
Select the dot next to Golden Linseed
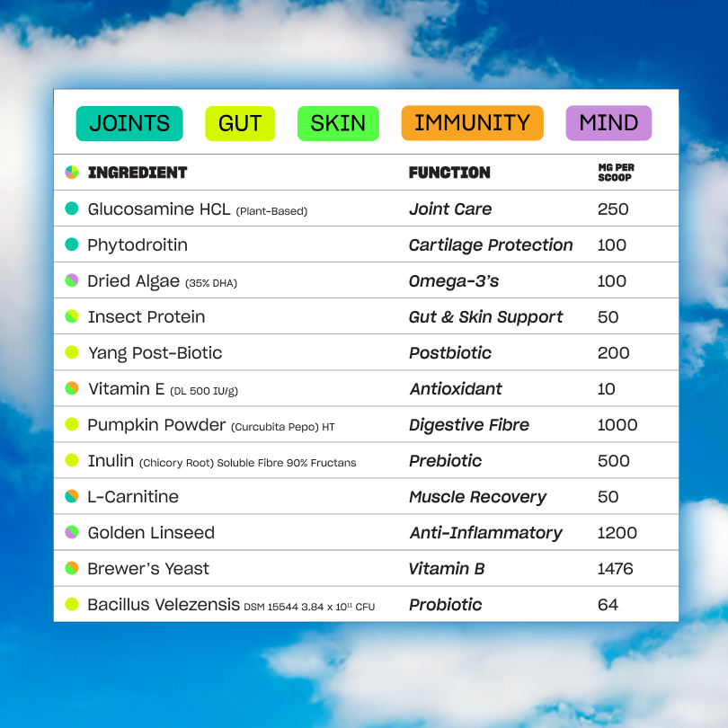pyautogui.click(x=72, y=533)
